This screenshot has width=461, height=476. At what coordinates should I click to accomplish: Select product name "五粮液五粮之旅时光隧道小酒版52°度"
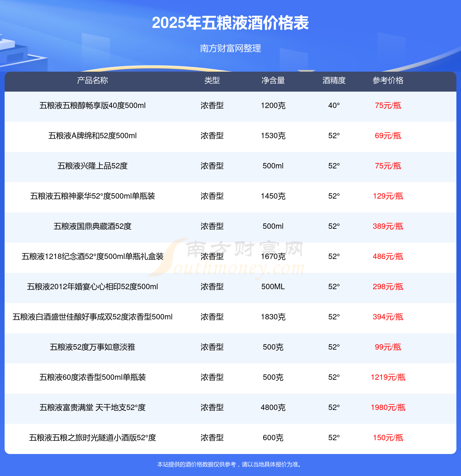pyautogui.click(x=92, y=438)
